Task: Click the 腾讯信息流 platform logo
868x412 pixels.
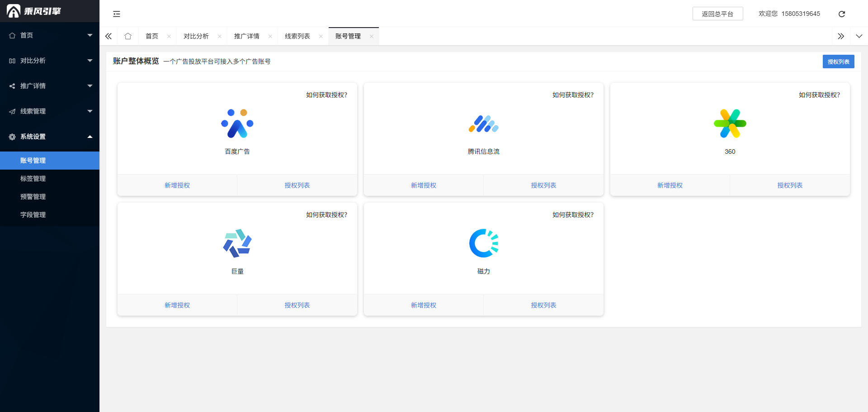Action: [483, 123]
